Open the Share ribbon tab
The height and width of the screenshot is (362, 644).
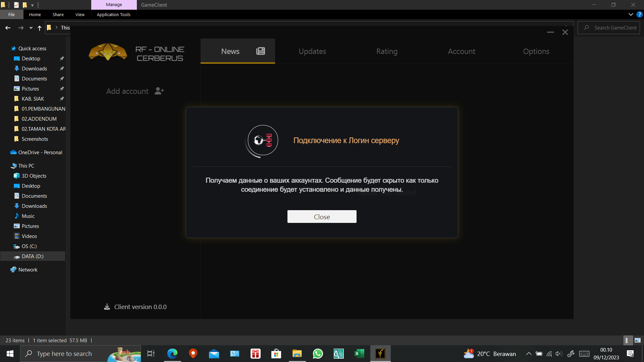[x=58, y=14]
